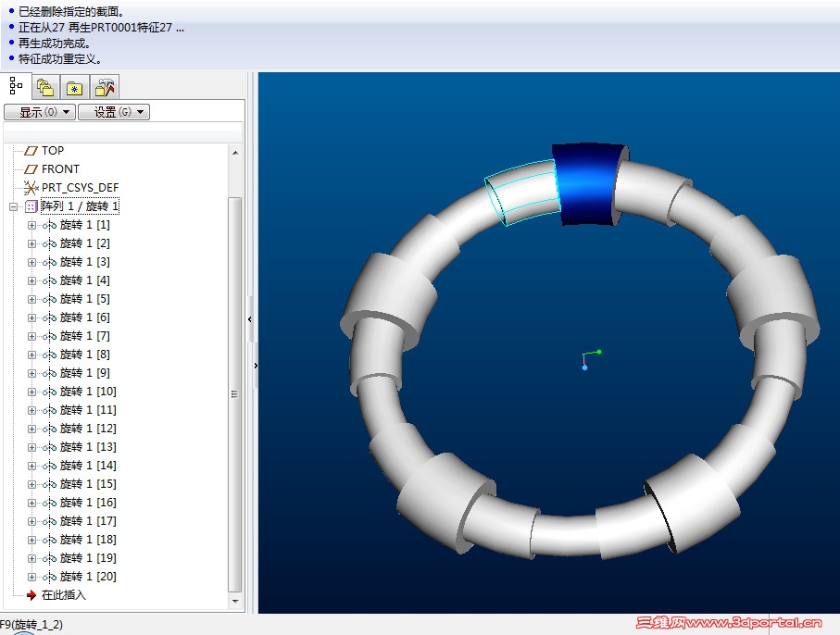Open the model tree tab icon
The image size is (840, 635).
(x=16, y=86)
